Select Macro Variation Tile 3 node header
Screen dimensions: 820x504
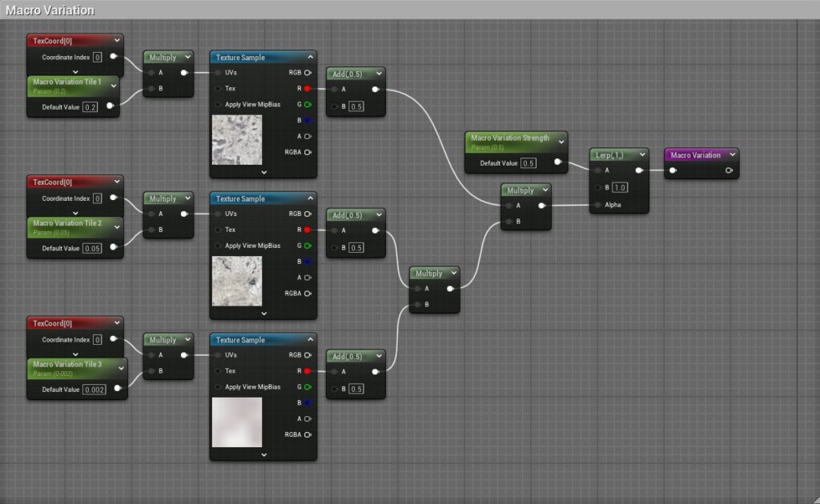78,368
